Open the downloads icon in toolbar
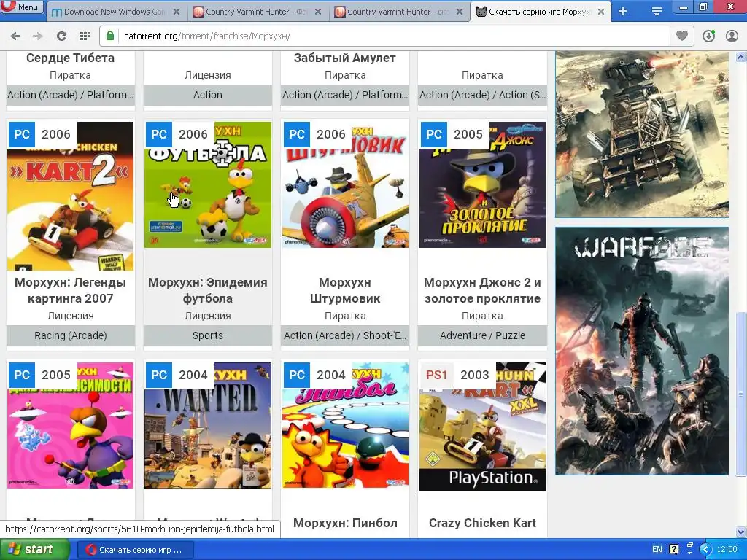The height and width of the screenshot is (560, 747). click(x=708, y=36)
